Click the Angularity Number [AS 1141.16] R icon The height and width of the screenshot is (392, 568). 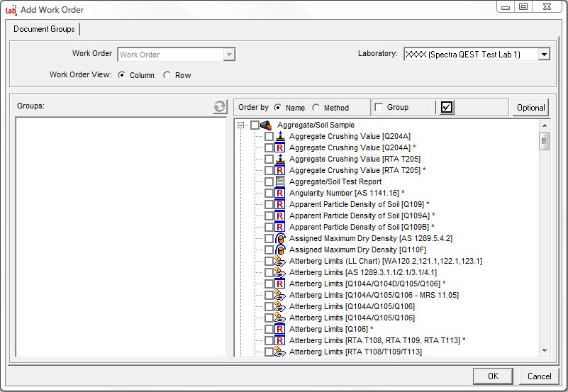pyautogui.click(x=279, y=193)
